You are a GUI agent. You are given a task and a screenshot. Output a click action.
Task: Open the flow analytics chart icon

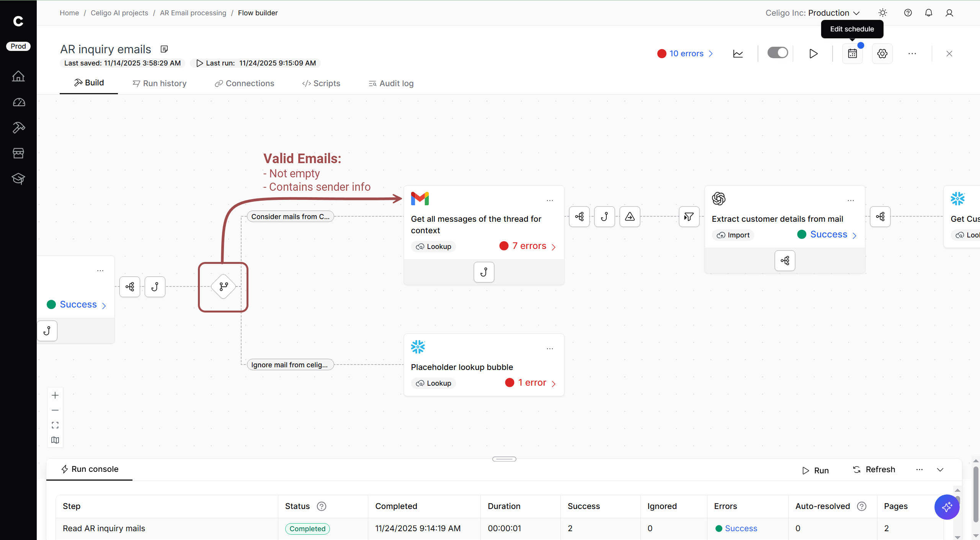click(x=738, y=54)
